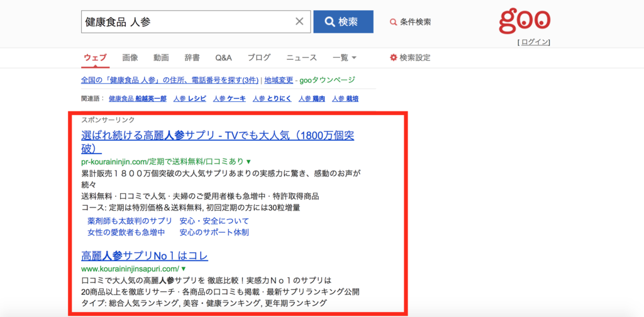Clear the search box with the X icon
The width and height of the screenshot is (644, 317).
click(x=300, y=21)
